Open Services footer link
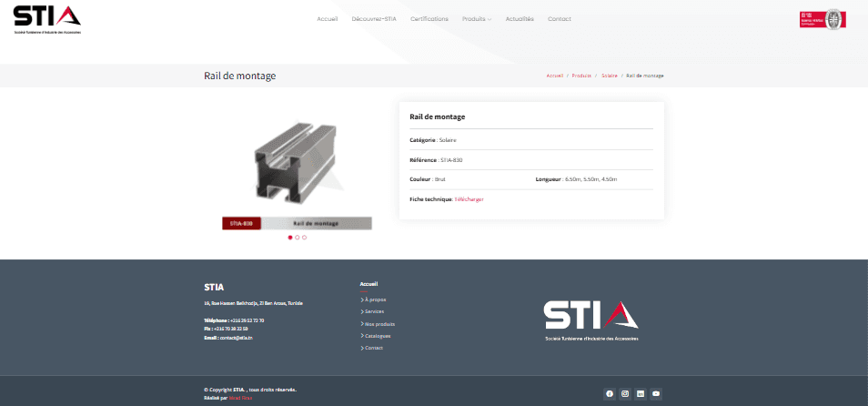Viewport: 868px width, 406px height. [x=372, y=312]
